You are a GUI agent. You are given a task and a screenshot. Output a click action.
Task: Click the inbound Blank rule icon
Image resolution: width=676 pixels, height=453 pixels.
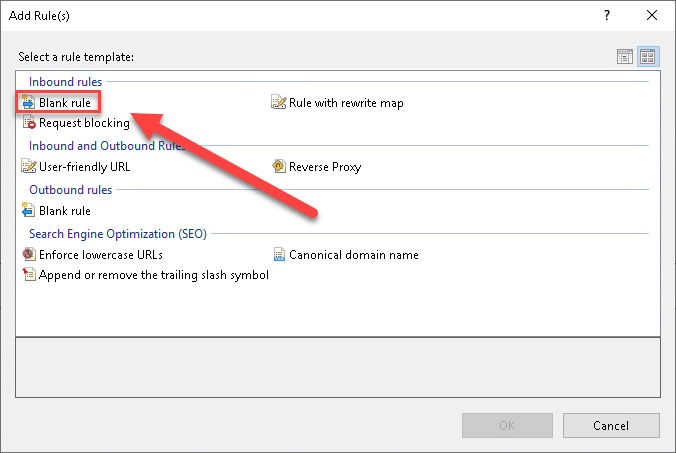(x=28, y=103)
